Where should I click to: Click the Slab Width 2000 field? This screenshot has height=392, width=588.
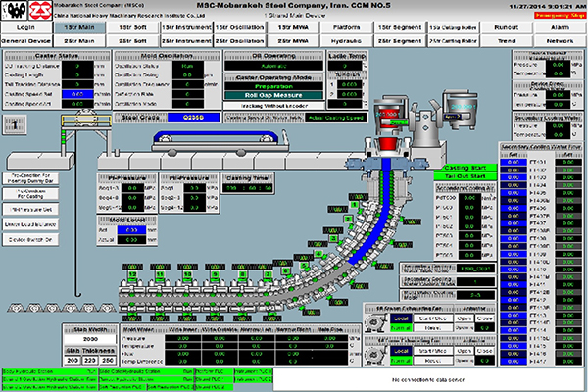click(90, 339)
